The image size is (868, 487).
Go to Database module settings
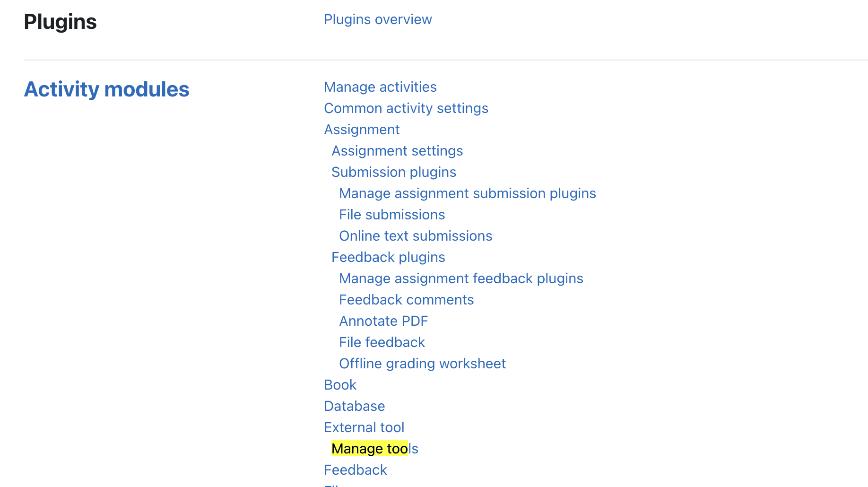(354, 406)
